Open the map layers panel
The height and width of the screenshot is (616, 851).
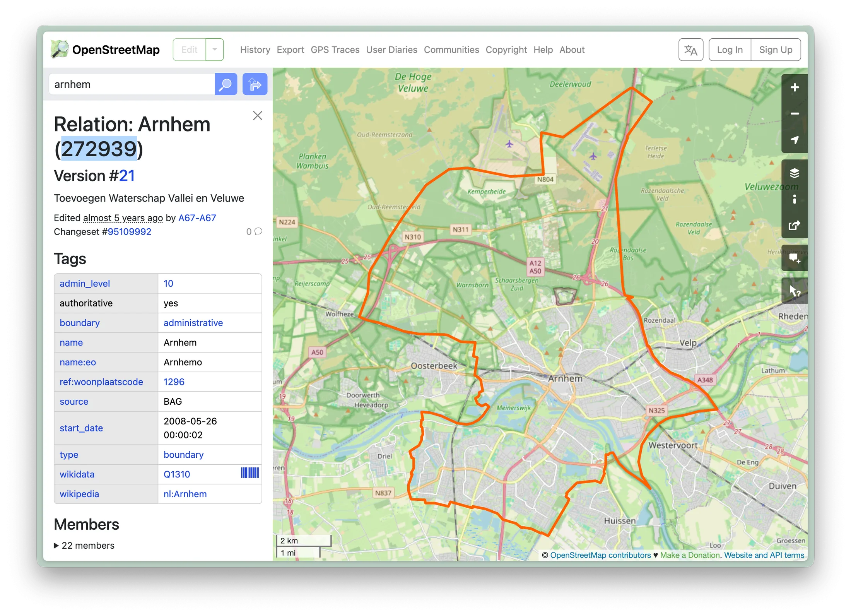click(795, 173)
